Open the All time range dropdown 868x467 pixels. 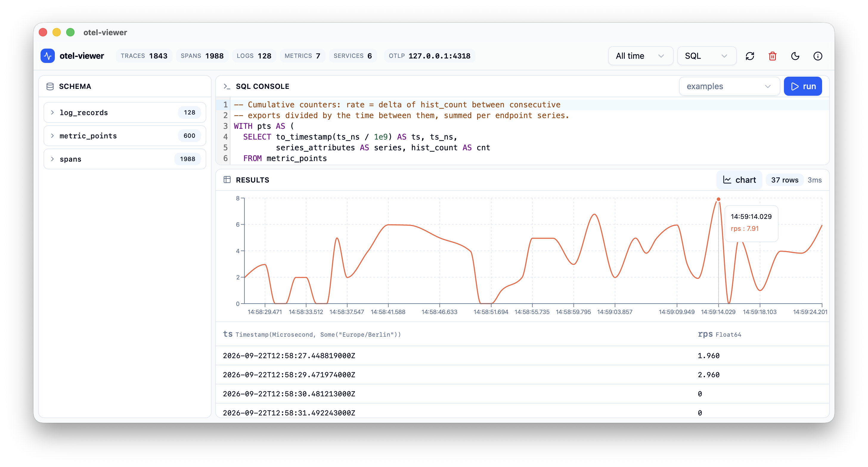click(x=640, y=56)
